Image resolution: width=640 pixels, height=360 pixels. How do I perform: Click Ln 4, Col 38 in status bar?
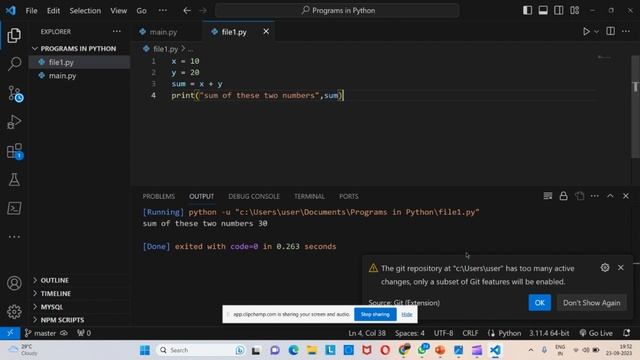[x=367, y=333]
